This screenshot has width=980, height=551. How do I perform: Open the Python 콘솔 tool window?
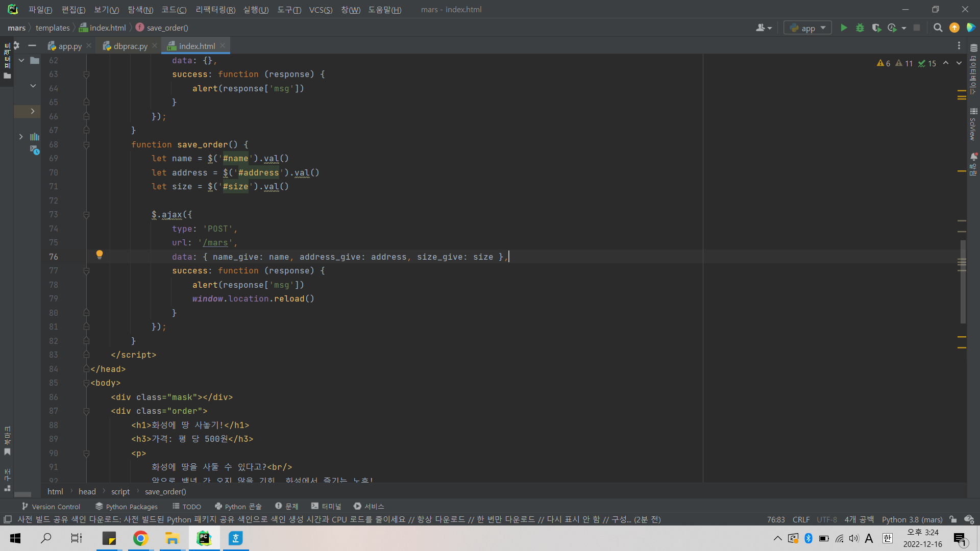coord(238,507)
